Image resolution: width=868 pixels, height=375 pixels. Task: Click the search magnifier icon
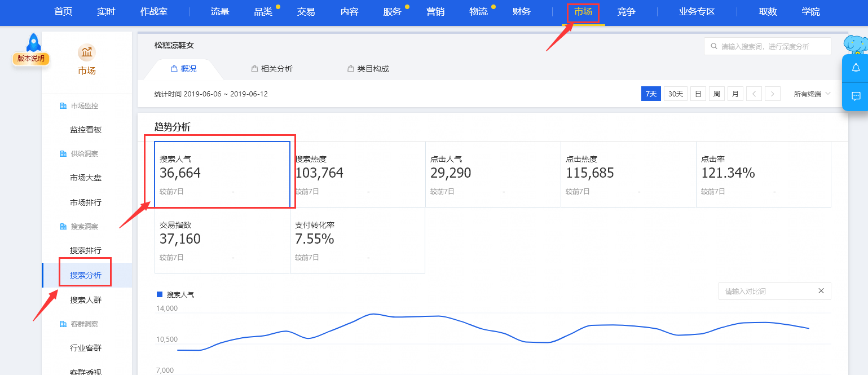pyautogui.click(x=714, y=46)
